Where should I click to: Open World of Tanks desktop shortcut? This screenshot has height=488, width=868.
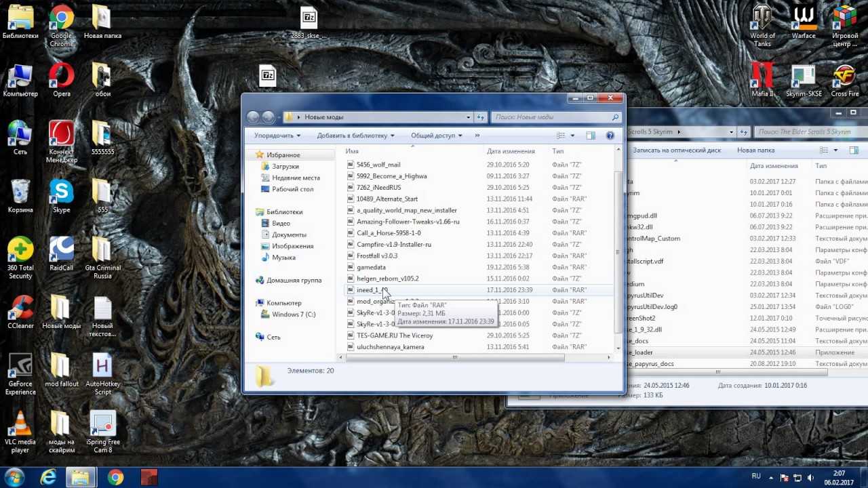pyautogui.click(x=763, y=26)
